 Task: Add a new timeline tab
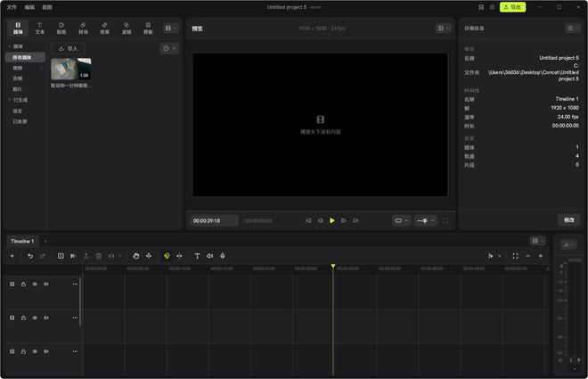pos(45,242)
